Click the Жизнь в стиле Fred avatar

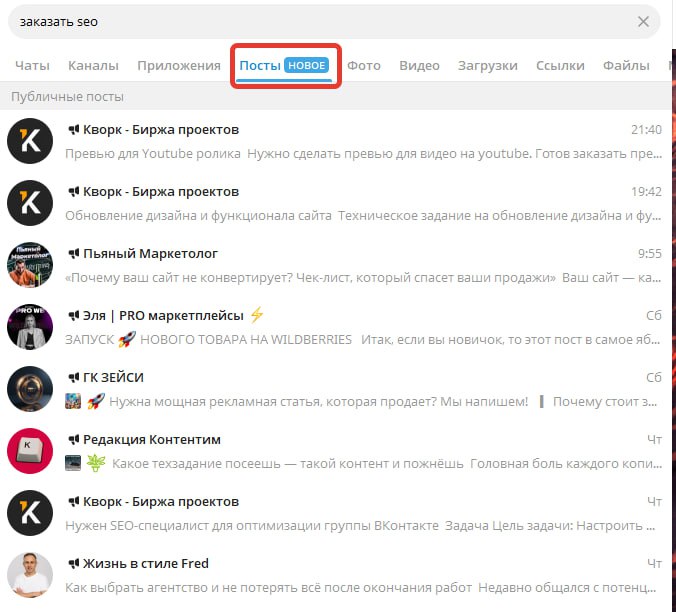tap(30, 575)
